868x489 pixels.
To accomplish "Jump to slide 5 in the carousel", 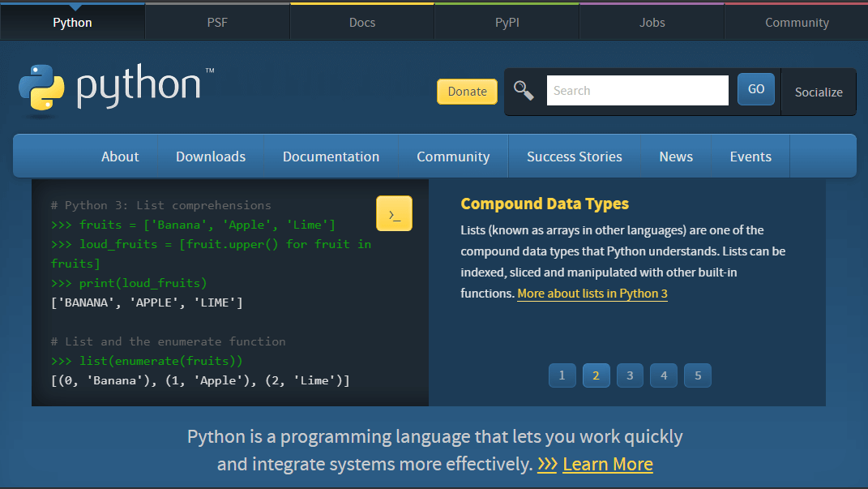I will pyautogui.click(x=697, y=375).
